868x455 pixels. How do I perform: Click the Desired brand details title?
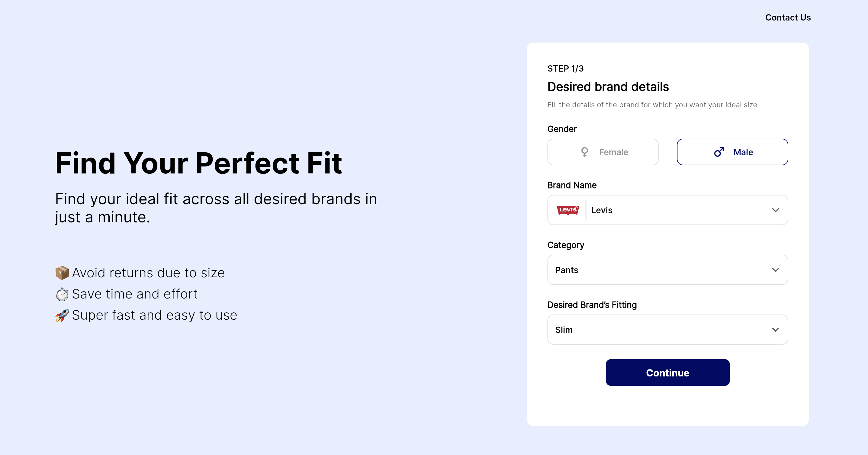click(x=608, y=87)
